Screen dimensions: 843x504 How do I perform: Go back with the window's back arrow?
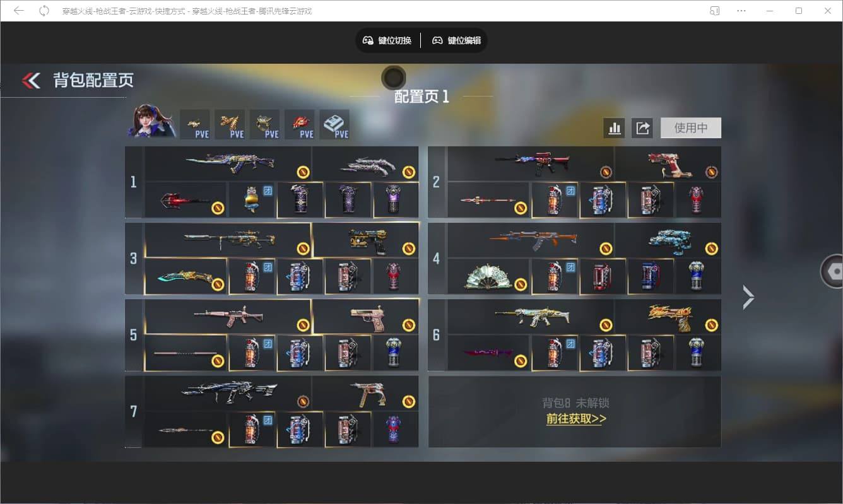19,11
